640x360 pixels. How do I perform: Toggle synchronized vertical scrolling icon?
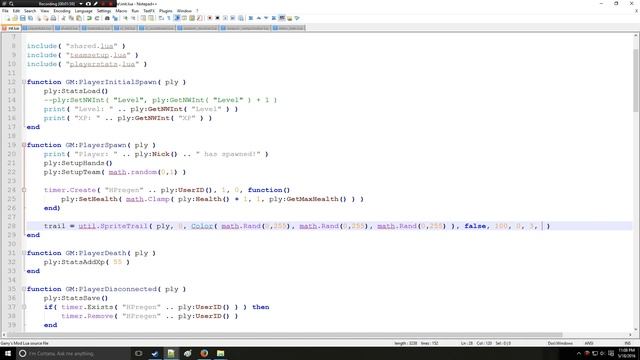[x=143, y=18]
